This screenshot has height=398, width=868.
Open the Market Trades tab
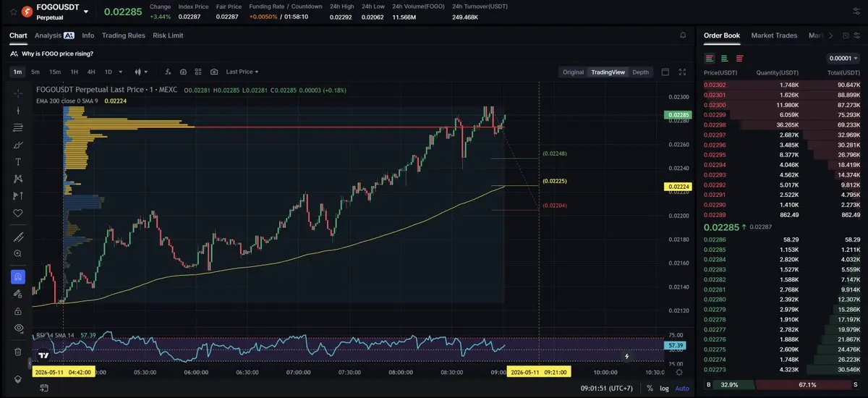coord(774,35)
